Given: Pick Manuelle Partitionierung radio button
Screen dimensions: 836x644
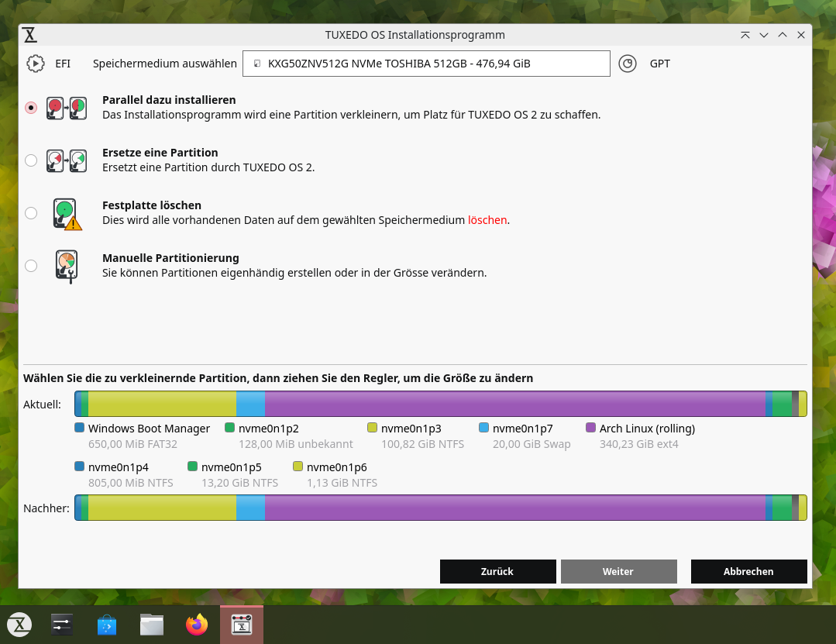Looking at the screenshot, I should [31, 266].
